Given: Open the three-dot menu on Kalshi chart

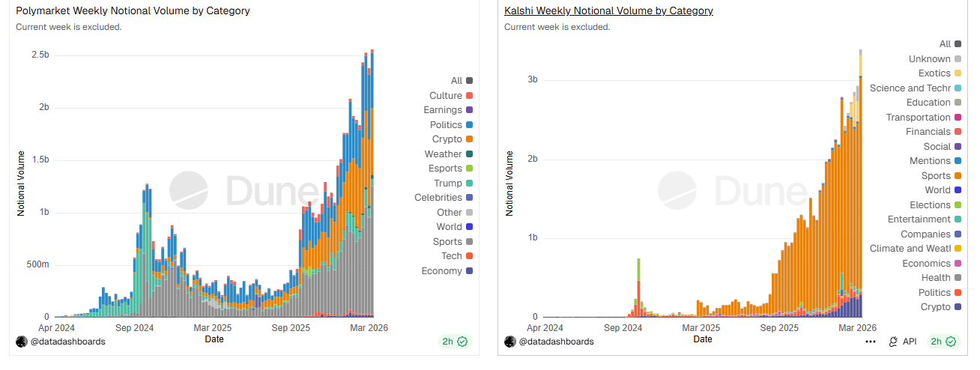Looking at the screenshot, I should pyautogui.click(x=870, y=342).
